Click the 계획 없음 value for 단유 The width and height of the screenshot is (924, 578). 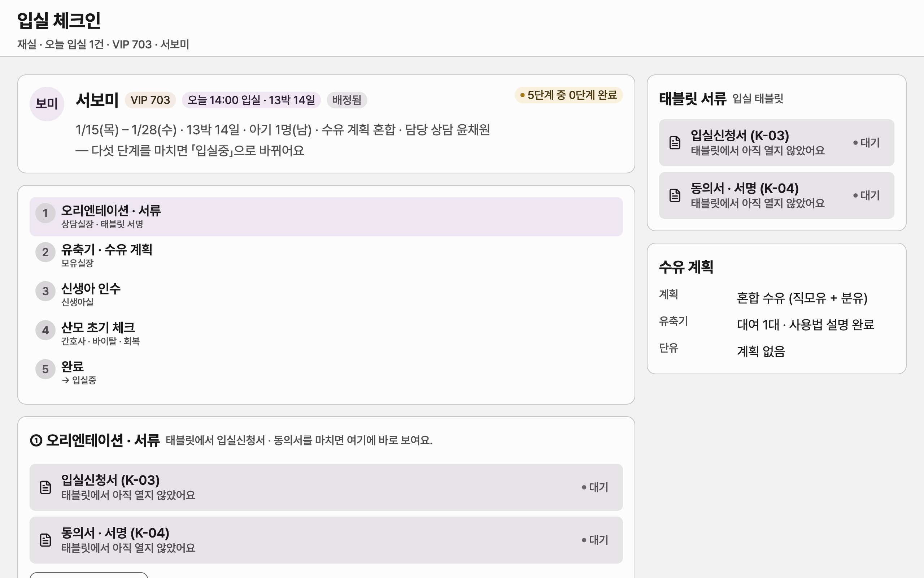(x=760, y=351)
